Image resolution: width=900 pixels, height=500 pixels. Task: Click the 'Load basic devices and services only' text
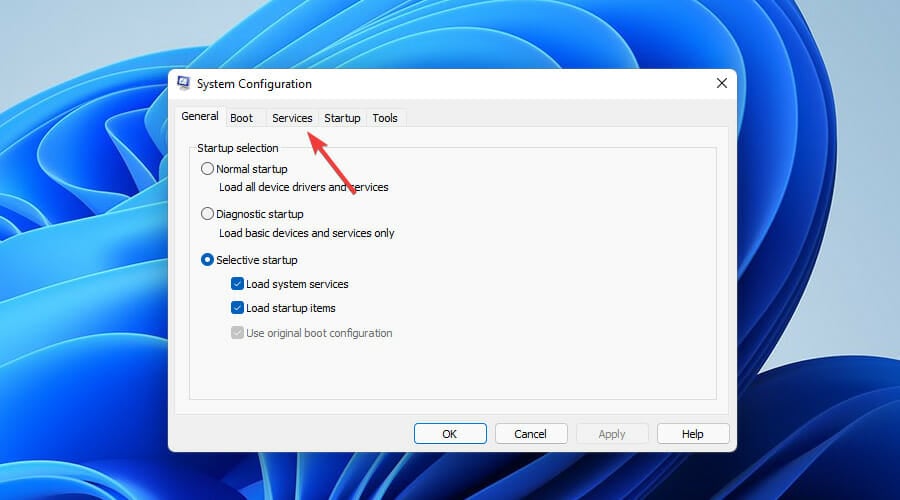coord(307,233)
